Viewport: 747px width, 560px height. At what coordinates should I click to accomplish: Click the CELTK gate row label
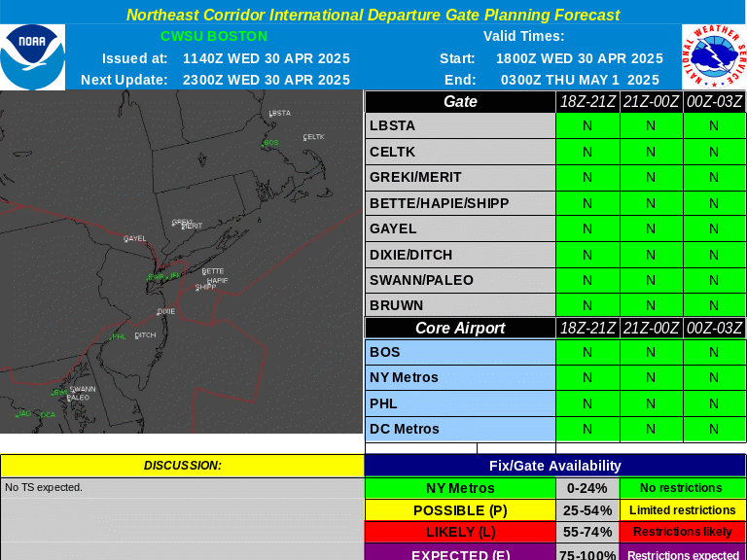click(460, 152)
